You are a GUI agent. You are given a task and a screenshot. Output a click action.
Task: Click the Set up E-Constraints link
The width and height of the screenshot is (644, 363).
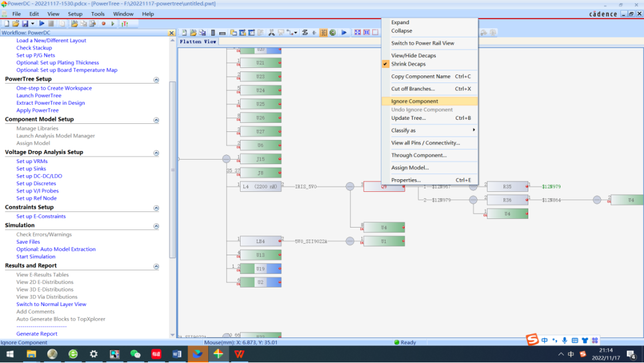pyautogui.click(x=41, y=216)
